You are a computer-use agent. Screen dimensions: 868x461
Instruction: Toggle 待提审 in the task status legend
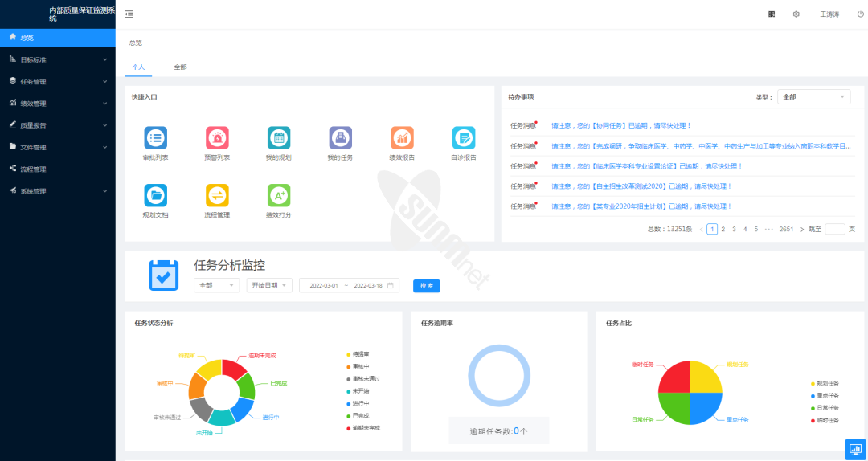pyautogui.click(x=359, y=354)
